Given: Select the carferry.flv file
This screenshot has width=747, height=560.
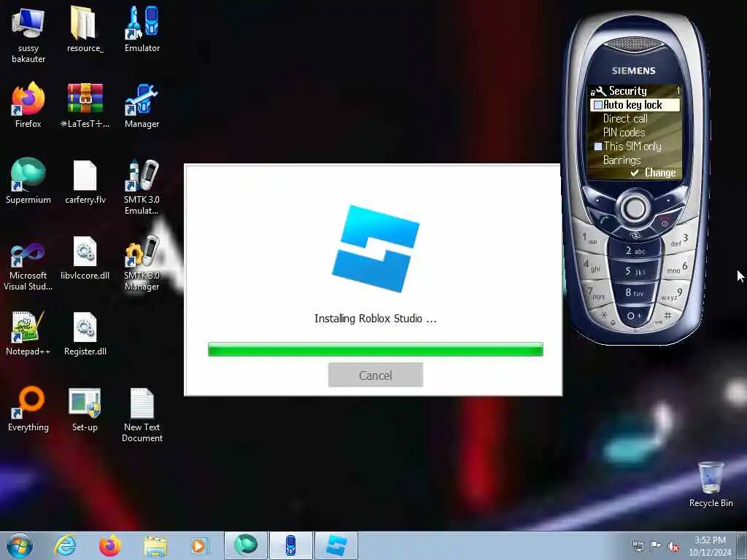Looking at the screenshot, I should (x=85, y=181).
